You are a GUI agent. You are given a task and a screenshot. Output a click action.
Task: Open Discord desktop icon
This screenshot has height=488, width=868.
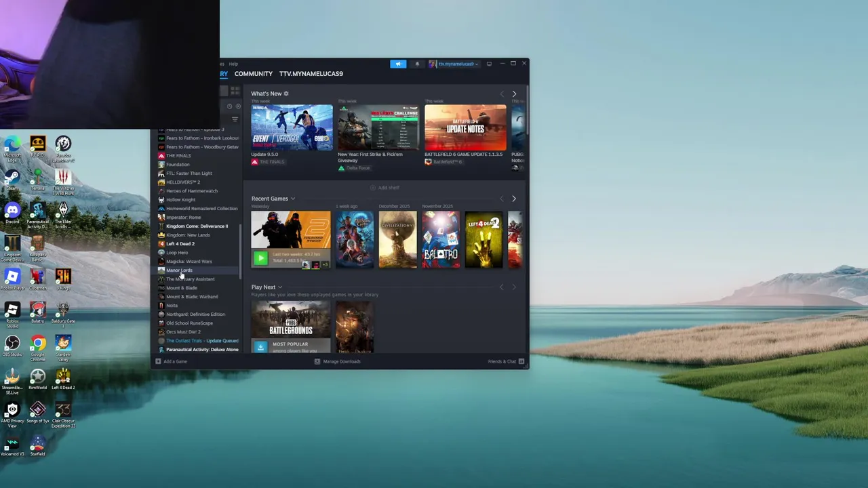pos(12,214)
